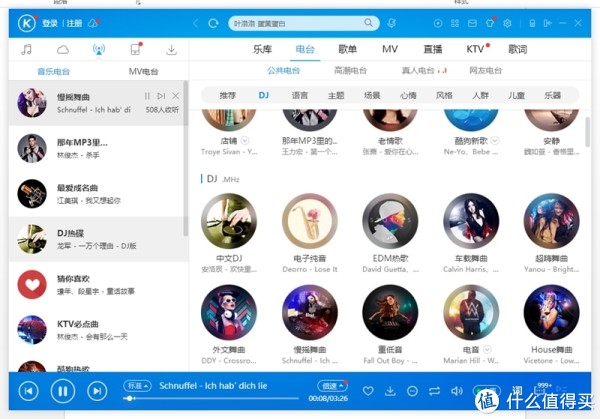Click the back navigation arrow
Viewport: 600px width, 419px height.
(x=196, y=23)
